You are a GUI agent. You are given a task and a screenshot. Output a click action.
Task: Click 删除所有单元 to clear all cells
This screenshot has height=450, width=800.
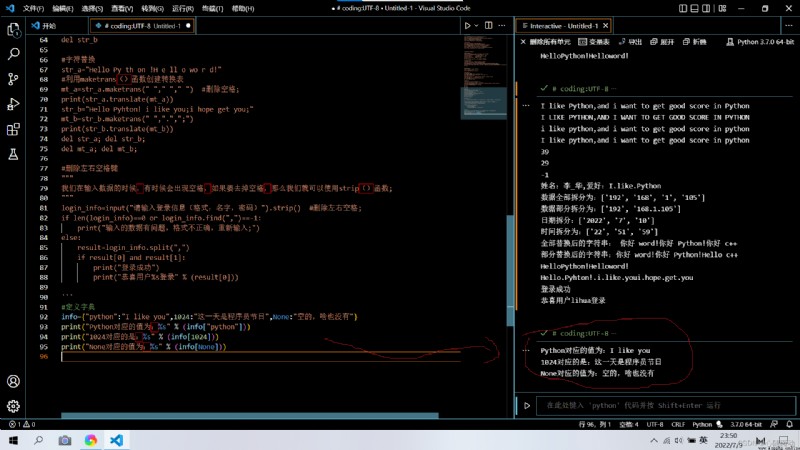pos(545,42)
